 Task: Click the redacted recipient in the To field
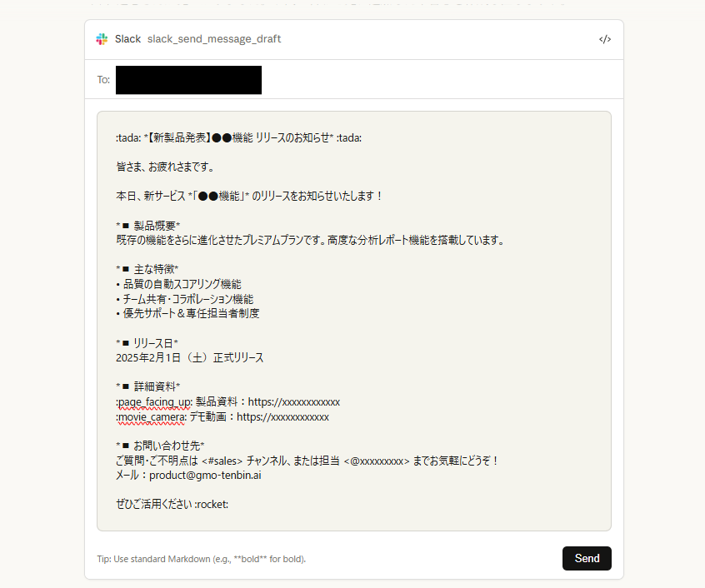tap(187, 79)
